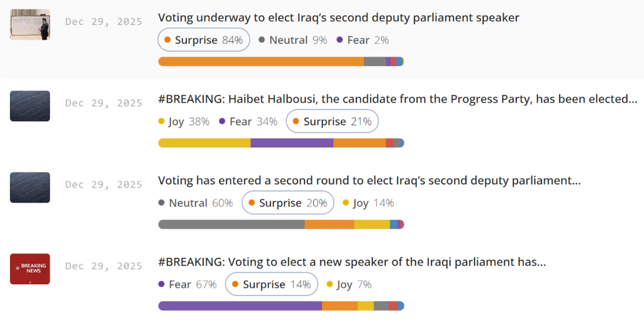Screen dimensions: 644x327
Task: Click the orange segment of the first emotion bar
Action: pyautogui.click(x=261, y=62)
